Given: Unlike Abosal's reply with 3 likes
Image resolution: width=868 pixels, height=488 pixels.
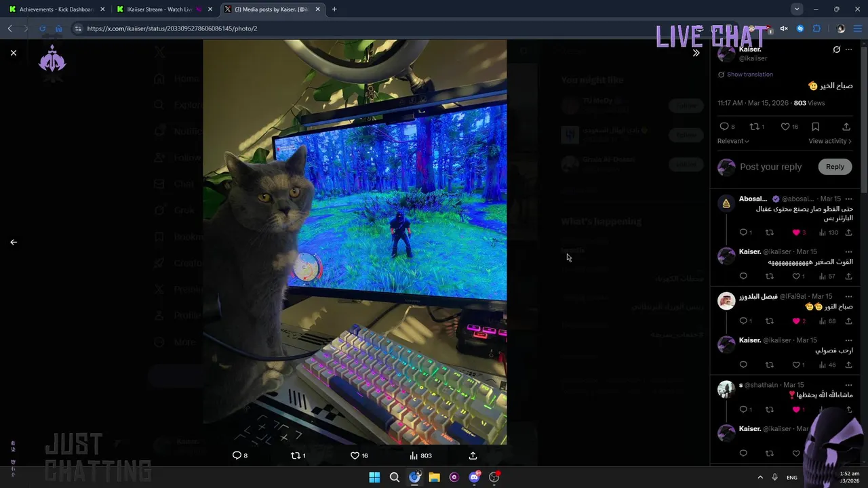Looking at the screenshot, I should pyautogui.click(x=796, y=232).
